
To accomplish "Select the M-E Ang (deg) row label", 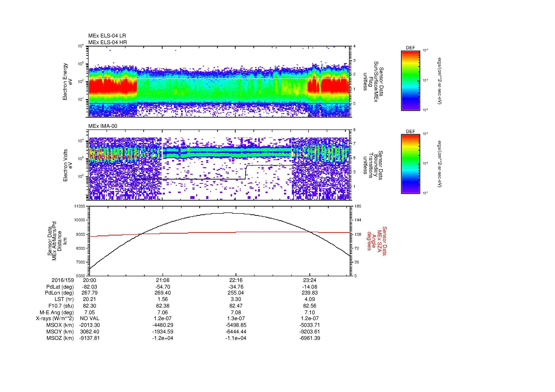I will [57, 312].
